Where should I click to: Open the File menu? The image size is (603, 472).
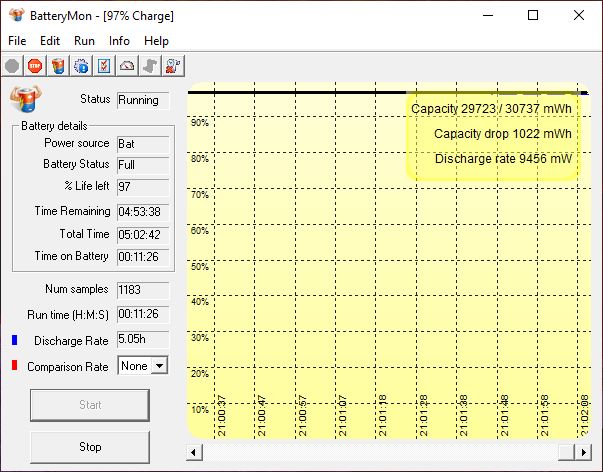18,41
